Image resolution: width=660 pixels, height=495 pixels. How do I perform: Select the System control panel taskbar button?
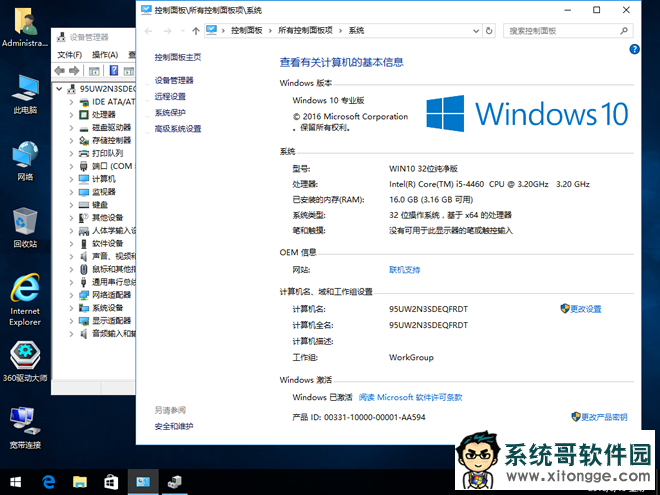pyautogui.click(x=143, y=482)
